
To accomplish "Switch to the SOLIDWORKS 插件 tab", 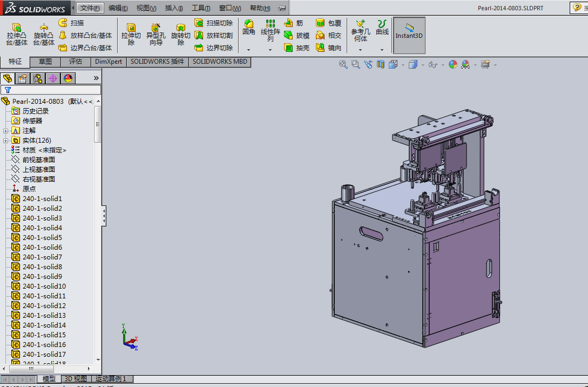I will [x=158, y=62].
